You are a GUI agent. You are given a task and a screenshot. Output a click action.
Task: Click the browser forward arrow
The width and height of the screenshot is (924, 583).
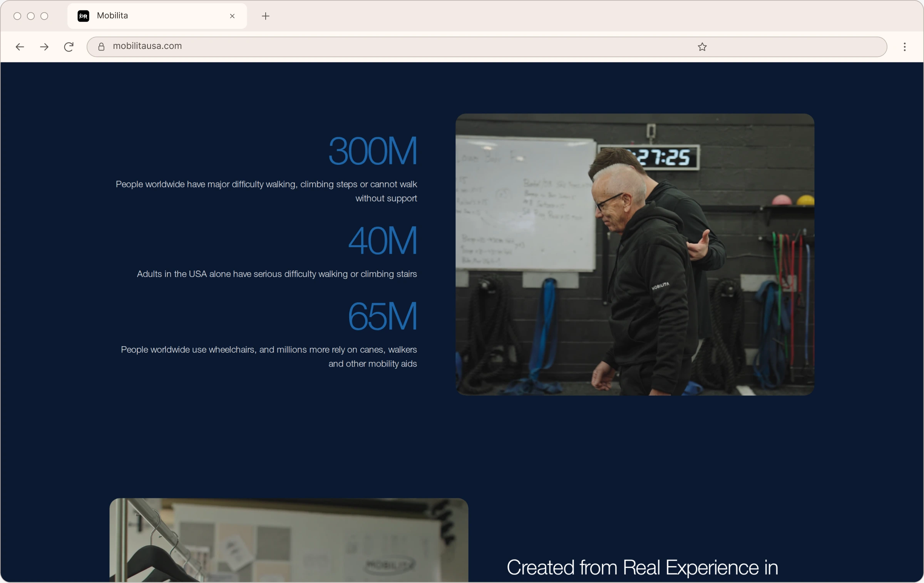pyautogui.click(x=44, y=47)
